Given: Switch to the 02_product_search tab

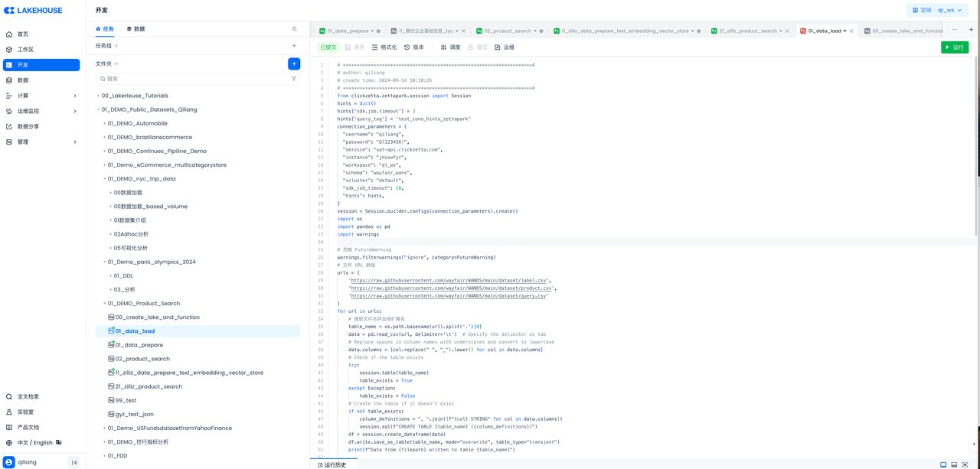Looking at the screenshot, I should pyautogui.click(x=508, y=31).
